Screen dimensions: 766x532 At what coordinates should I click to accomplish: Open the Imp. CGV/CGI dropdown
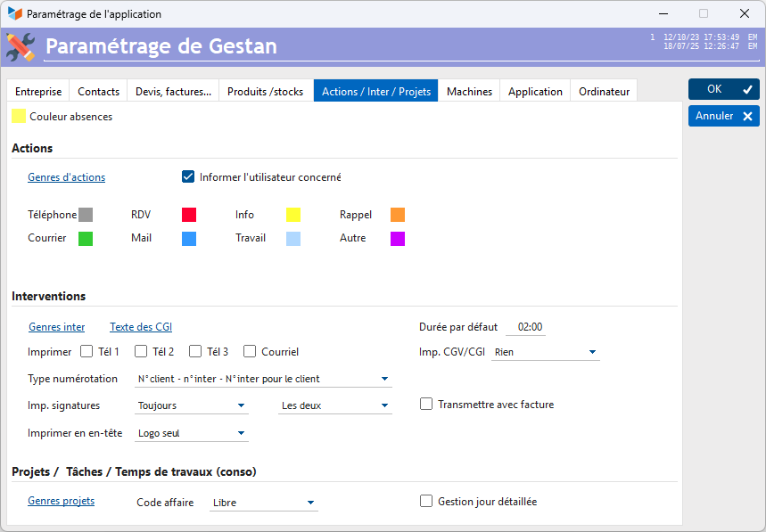[x=592, y=352]
